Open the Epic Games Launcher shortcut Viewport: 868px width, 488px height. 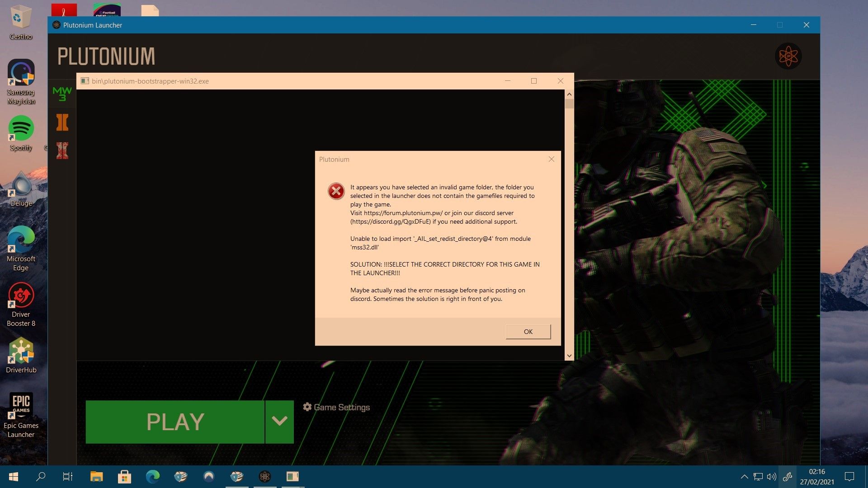click(21, 405)
